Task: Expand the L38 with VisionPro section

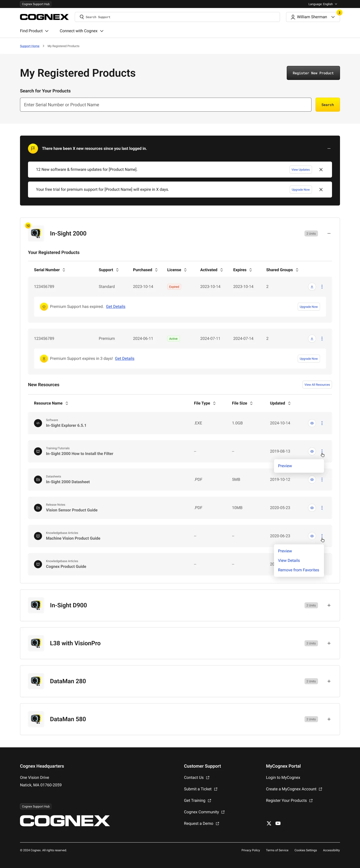Action: coord(329,643)
